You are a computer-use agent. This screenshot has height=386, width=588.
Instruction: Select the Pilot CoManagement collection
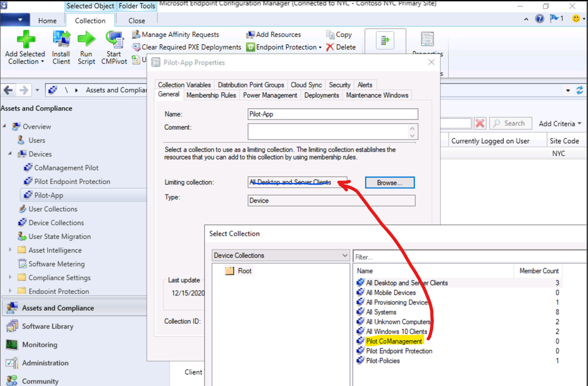pyautogui.click(x=394, y=341)
